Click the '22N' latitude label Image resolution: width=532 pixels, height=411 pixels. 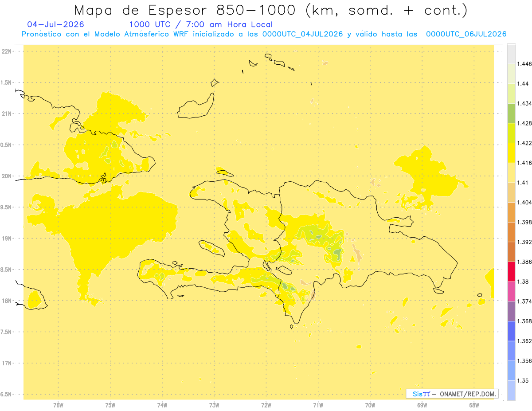7,51
